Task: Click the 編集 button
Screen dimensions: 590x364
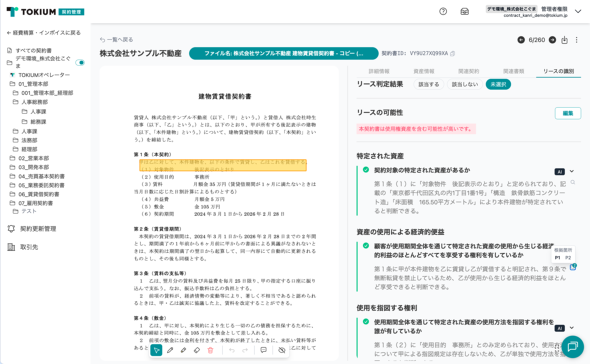Action: pos(568,113)
